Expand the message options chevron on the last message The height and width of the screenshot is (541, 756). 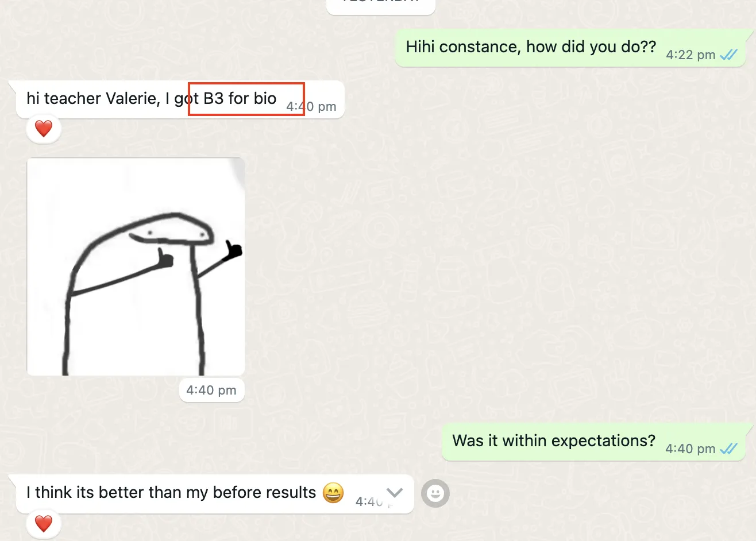click(395, 492)
